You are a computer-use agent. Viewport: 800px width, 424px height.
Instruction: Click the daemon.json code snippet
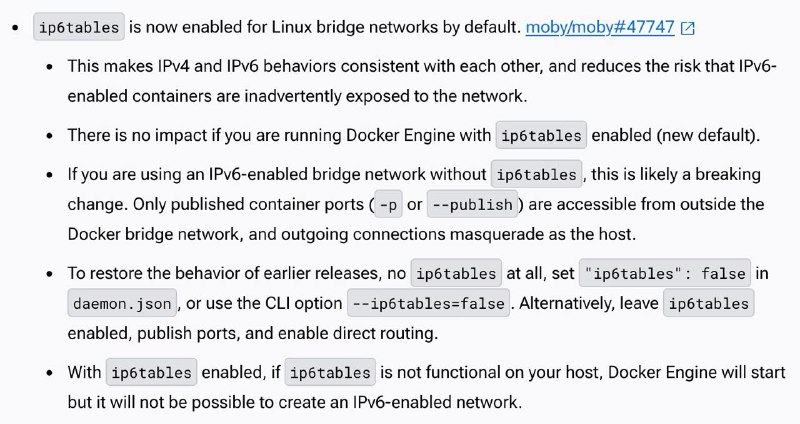(x=122, y=304)
